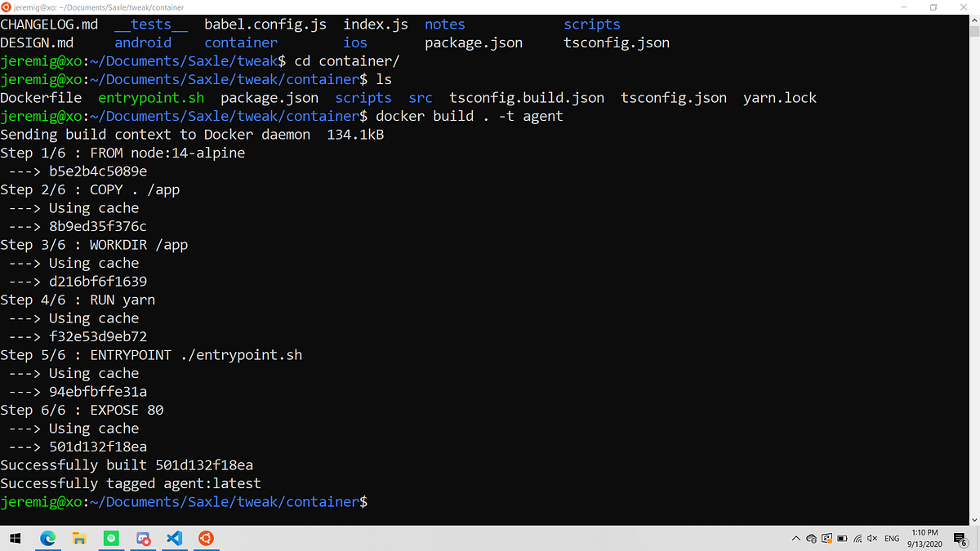Expand the hidden tray icons chevron
The image size is (980, 551).
795,538
